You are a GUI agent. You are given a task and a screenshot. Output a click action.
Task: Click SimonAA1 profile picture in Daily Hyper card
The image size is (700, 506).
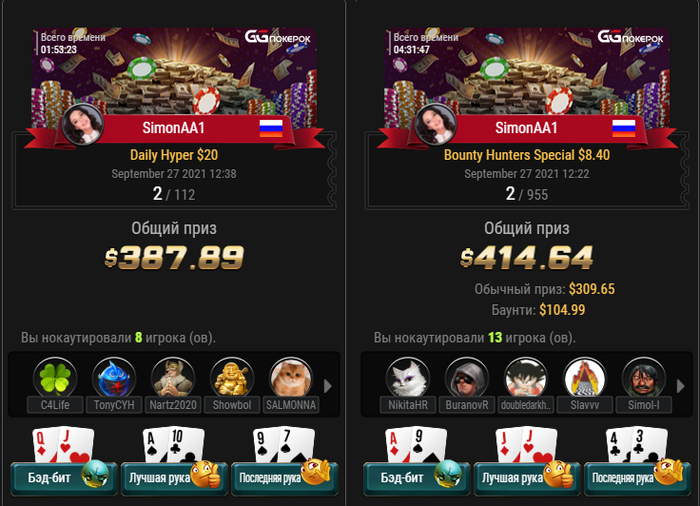(83, 125)
